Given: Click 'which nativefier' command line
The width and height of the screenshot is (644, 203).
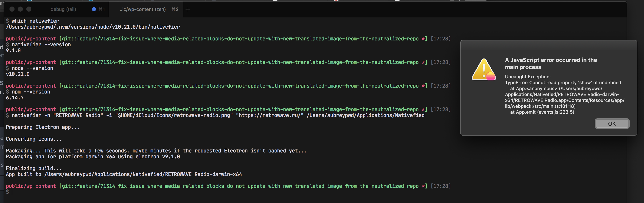Looking at the screenshot, I should tap(35, 21).
